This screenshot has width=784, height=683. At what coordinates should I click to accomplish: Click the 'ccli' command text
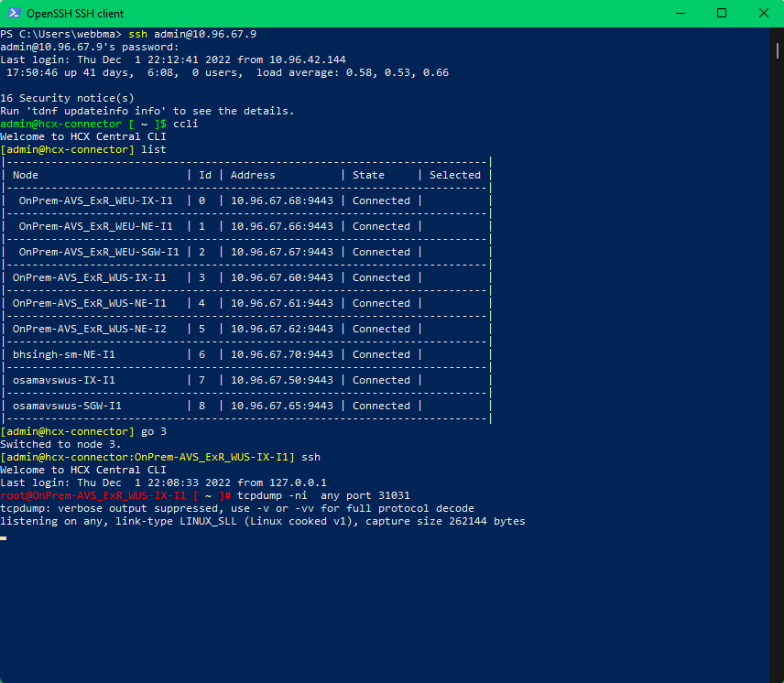point(186,124)
